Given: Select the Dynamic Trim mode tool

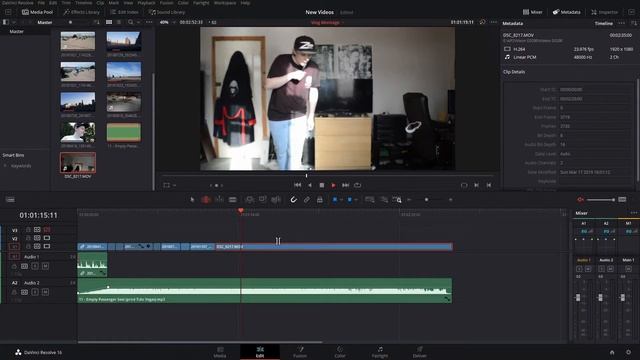Looking at the screenshot, I should tap(219, 200).
